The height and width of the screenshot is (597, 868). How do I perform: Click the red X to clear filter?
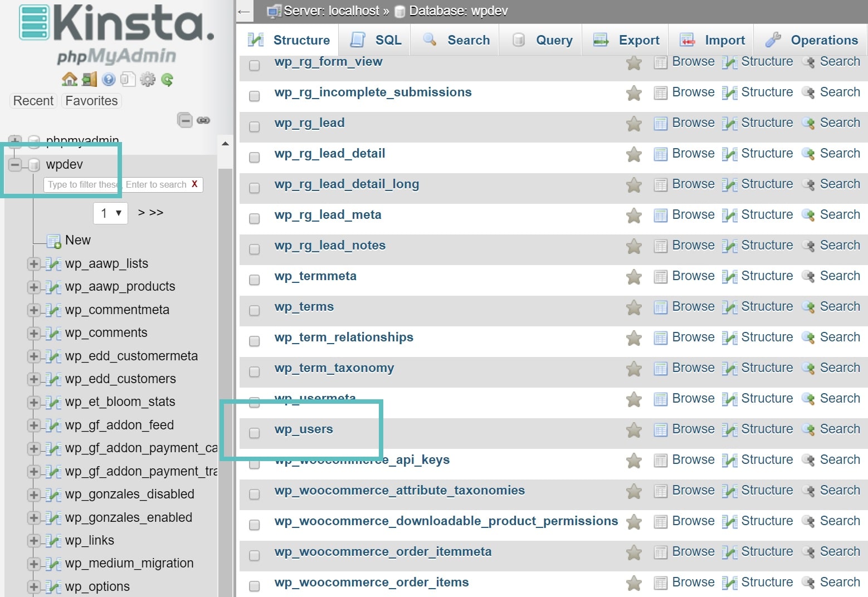coord(194,184)
